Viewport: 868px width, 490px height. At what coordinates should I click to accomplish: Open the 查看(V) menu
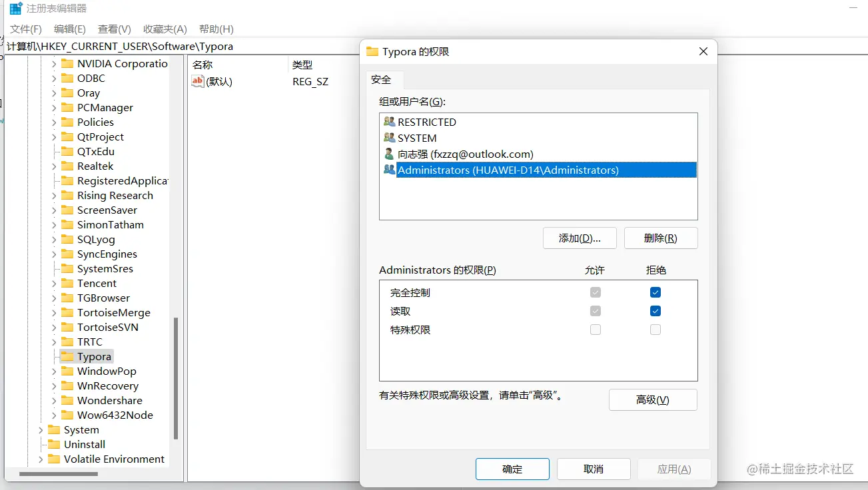(115, 29)
